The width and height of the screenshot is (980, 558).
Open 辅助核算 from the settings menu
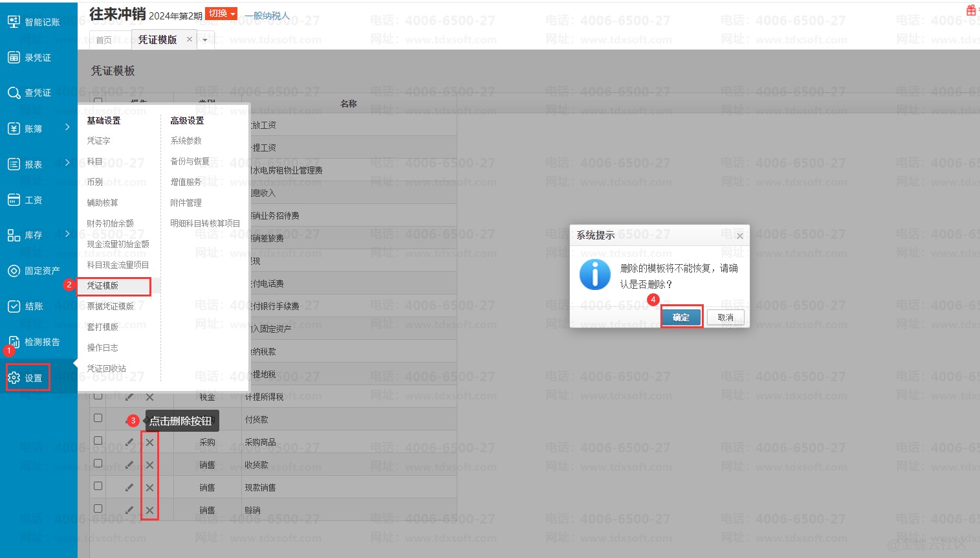pos(102,203)
